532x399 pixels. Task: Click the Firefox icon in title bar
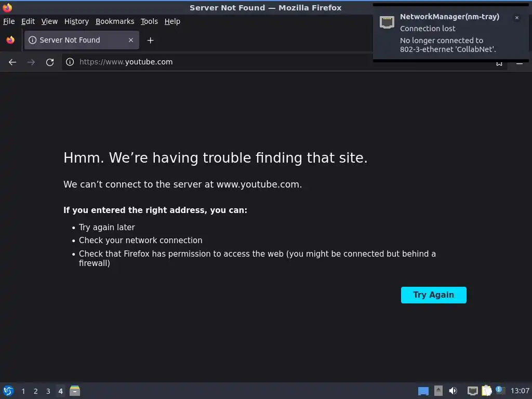point(7,7)
